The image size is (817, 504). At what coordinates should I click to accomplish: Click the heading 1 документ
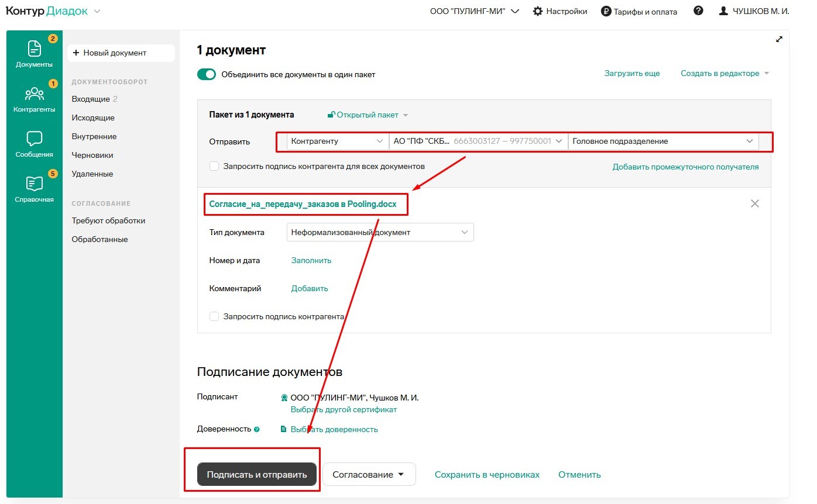coord(231,50)
